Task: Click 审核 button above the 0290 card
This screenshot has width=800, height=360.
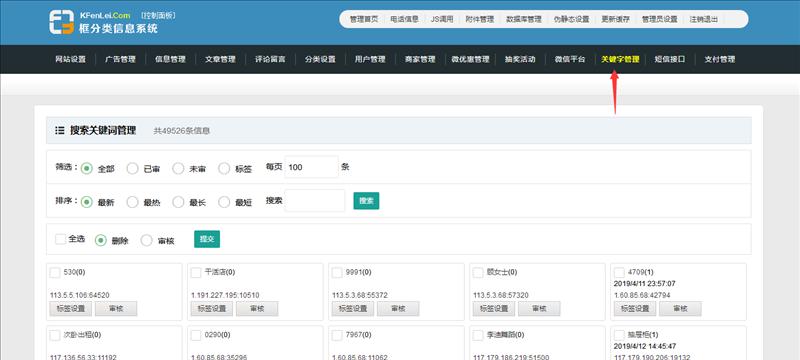Action: 257,308
